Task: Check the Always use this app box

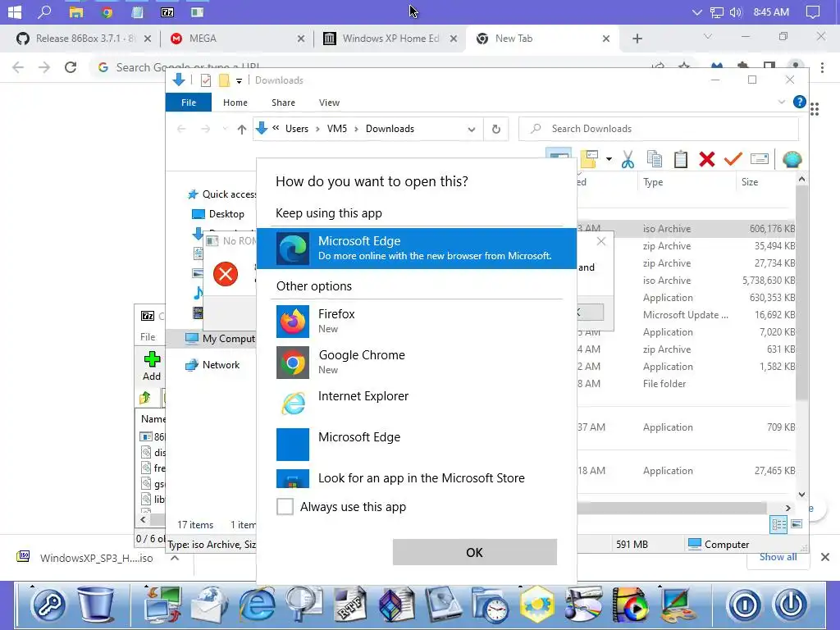Action: coord(285,507)
